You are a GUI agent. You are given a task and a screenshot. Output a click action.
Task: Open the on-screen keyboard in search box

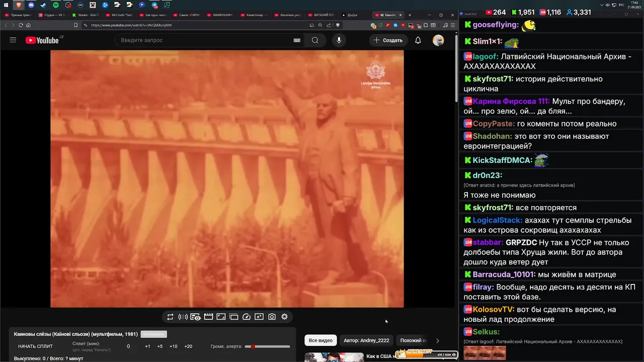[x=297, y=40]
